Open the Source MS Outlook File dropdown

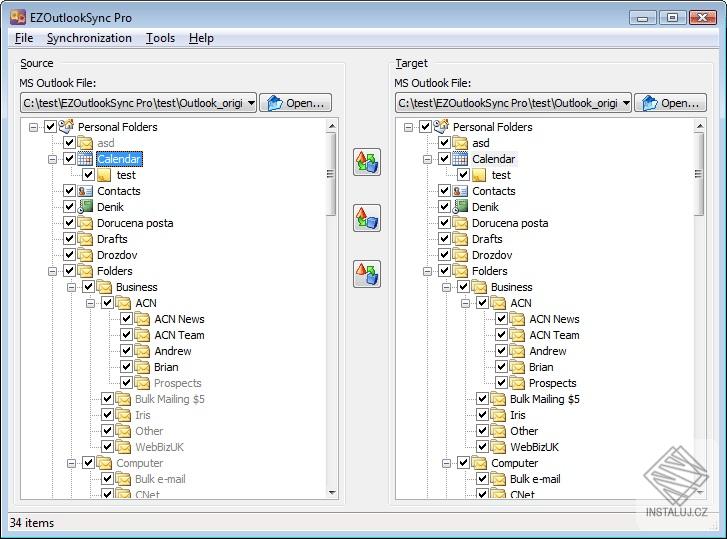pyautogui.click(x=251, y=103)
